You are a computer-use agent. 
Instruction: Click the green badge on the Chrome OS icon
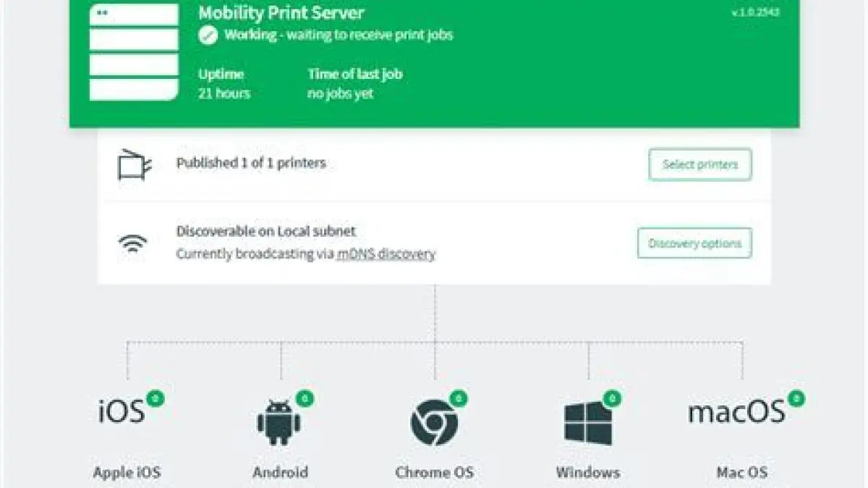459,397
